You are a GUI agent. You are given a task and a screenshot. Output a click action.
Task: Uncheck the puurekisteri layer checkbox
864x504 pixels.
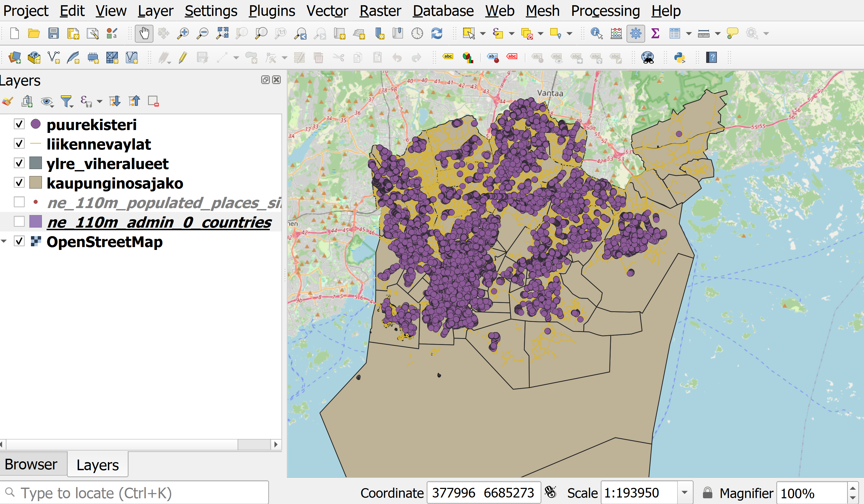pos(19,124)
